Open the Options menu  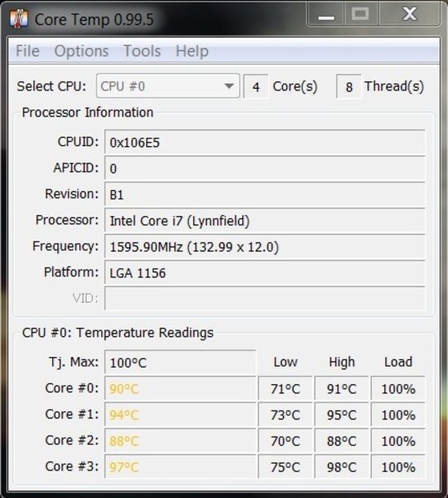click(81, 51)
